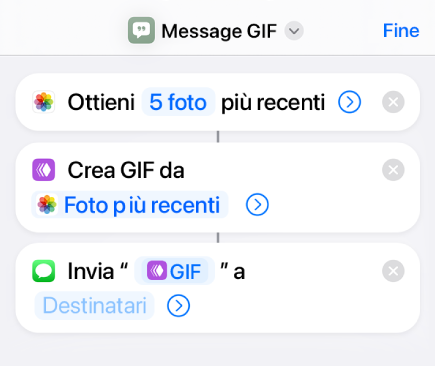Choose Destinatari recipients field

(x=95, y=306)
